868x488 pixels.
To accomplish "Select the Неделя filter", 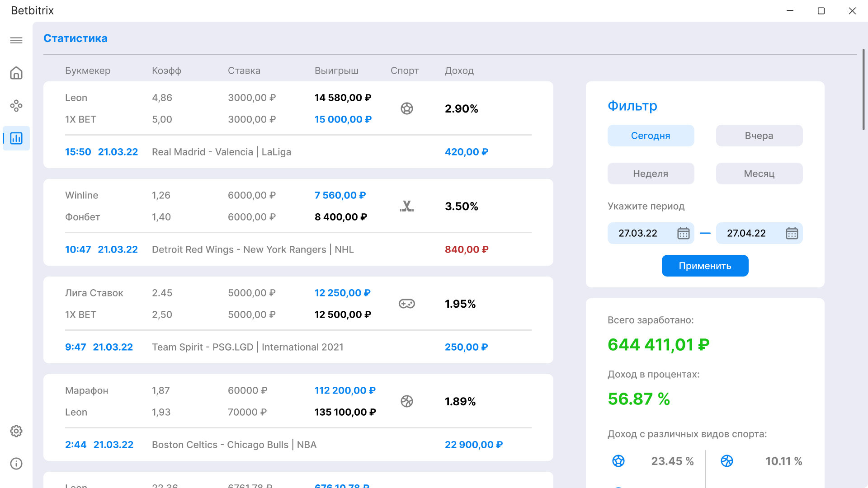I will pos(651,174).
